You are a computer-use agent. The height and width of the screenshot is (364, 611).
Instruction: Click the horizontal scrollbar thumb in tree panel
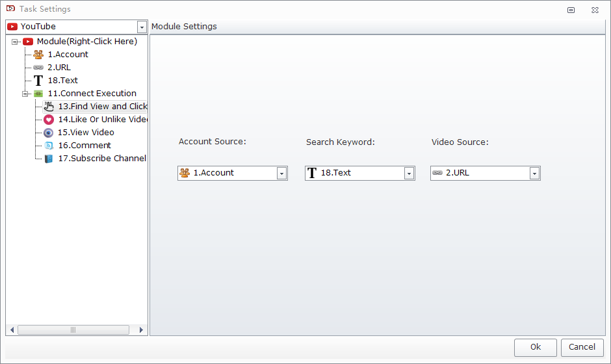click(x=73, y=330)
